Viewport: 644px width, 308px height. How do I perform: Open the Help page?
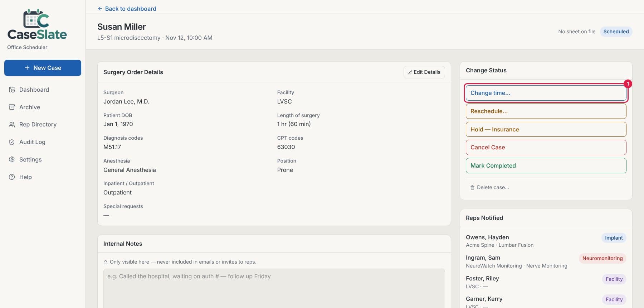[x=43, y=177]
